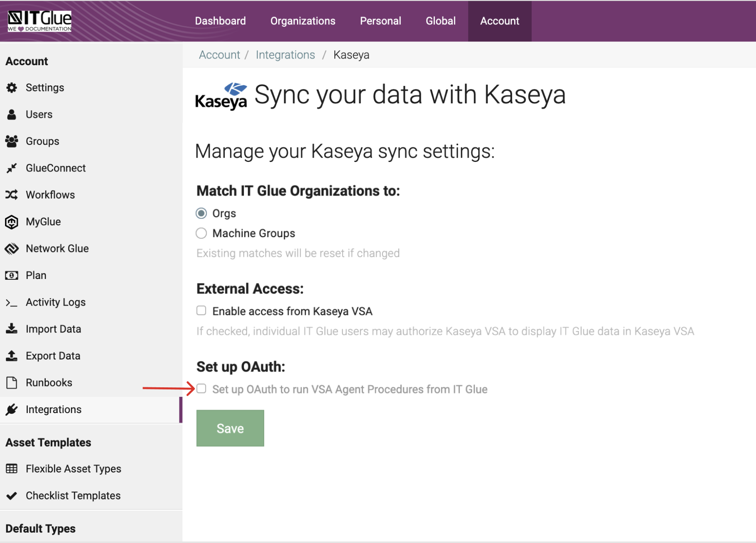
Task: Click the Checklist Templates checkmark icon
Action: (x=12, y=496)
